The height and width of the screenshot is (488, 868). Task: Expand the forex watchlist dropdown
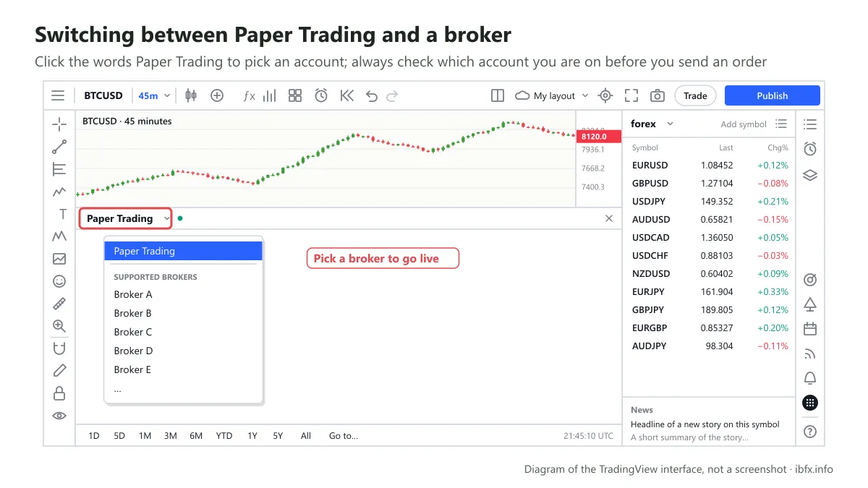[x=670, y=124]
